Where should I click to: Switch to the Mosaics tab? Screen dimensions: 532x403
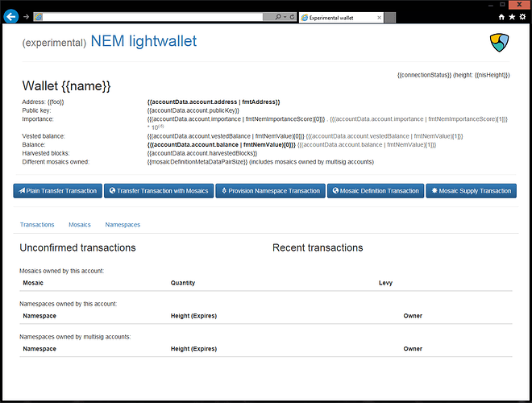[x=80, y=225]
